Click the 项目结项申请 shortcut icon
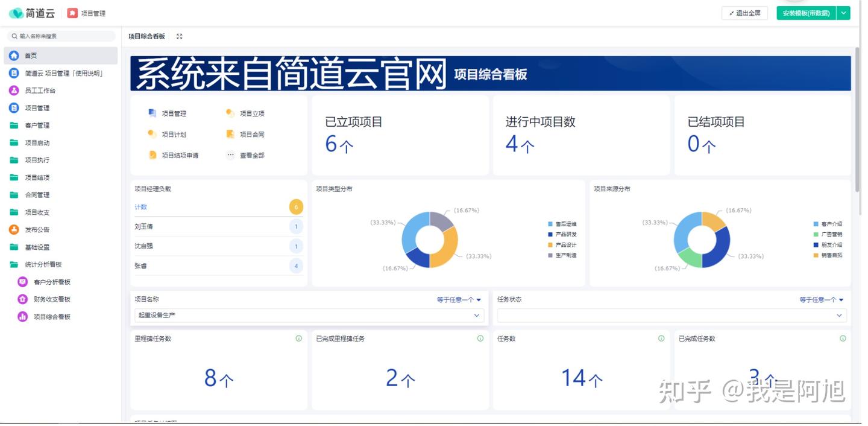This screenshot has width=868, height=426. 153,155
